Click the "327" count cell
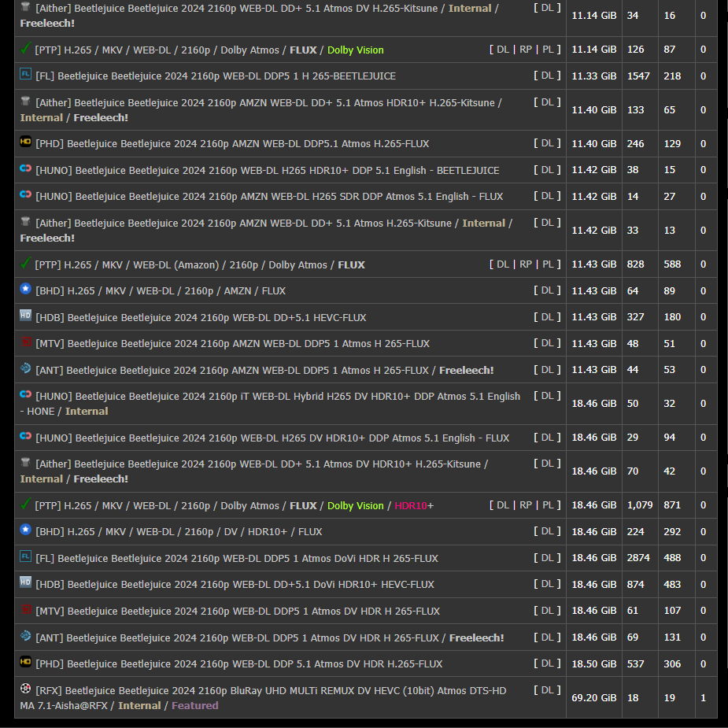 [x=640, y=317]
